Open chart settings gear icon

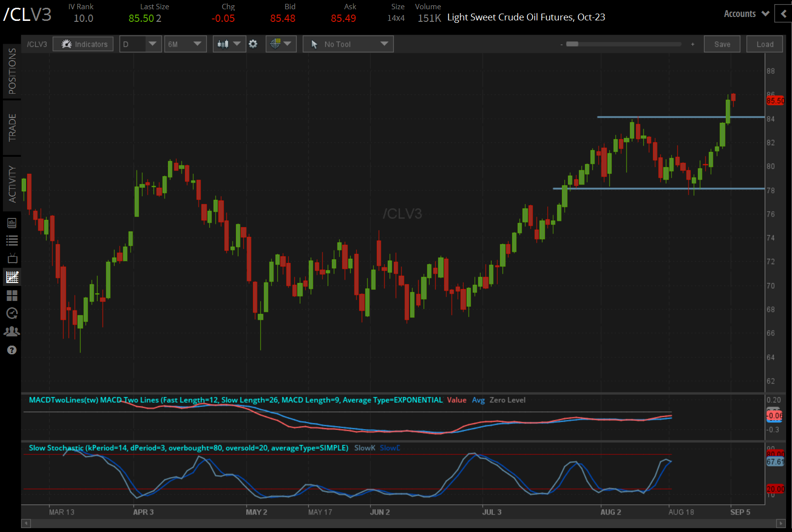click(253, 44)
